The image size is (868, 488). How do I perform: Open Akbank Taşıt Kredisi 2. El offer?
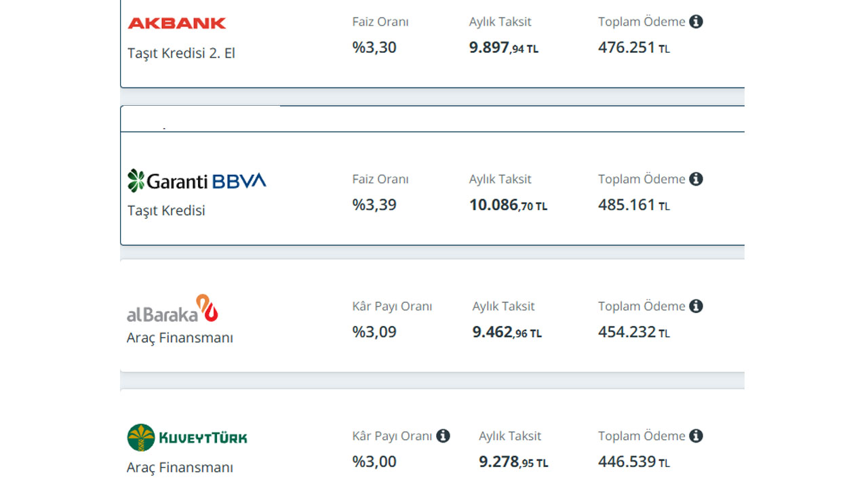click(181, 53)
